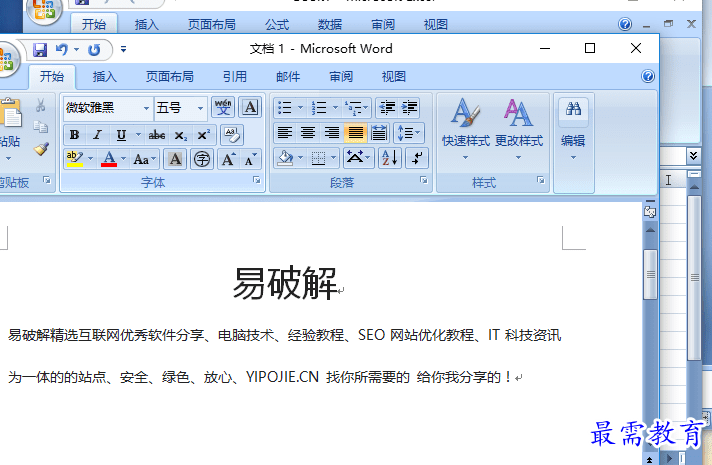Image resolution: width=712 pixels, height=465 pixels.
Task: Click the enclosed character icon
Action: (202, 159)
